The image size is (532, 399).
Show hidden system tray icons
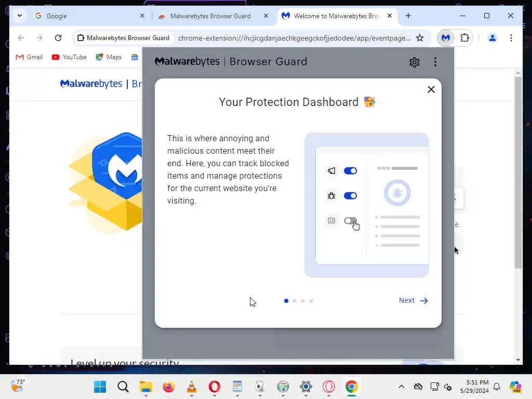point(402,387)
